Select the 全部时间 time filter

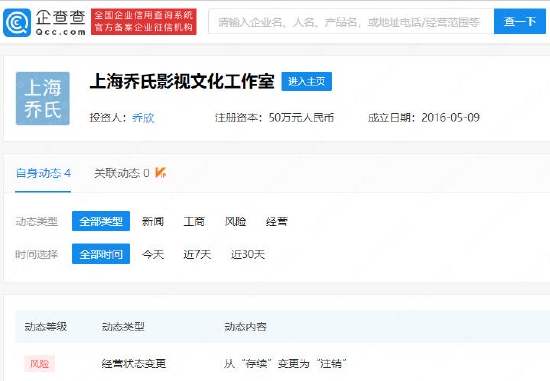coord(101,254)
